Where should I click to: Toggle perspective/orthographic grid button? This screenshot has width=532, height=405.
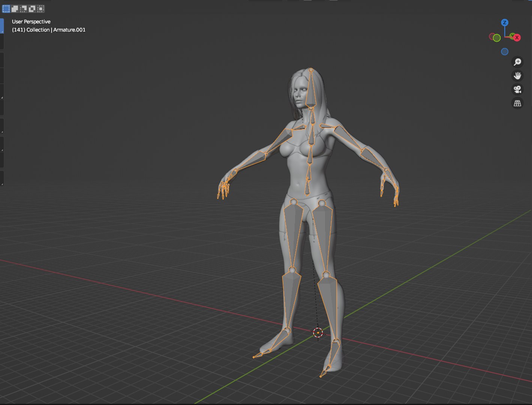point(517,103)
